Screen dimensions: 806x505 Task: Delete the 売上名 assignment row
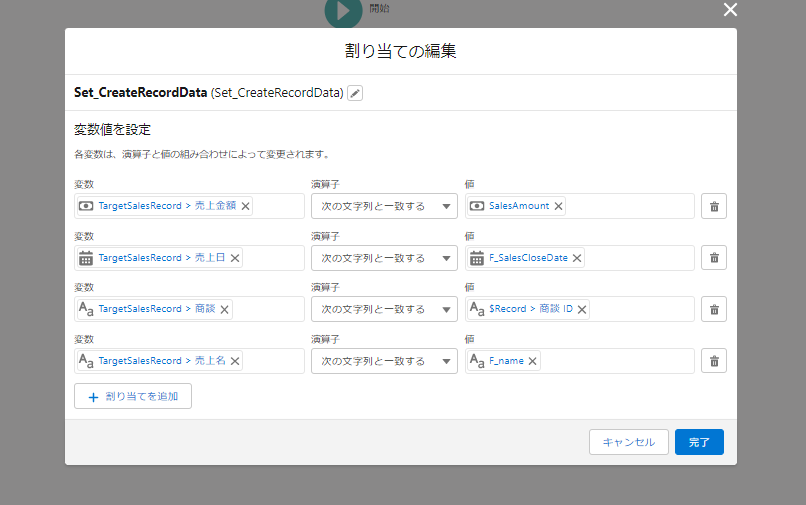[x=714, y=361]
